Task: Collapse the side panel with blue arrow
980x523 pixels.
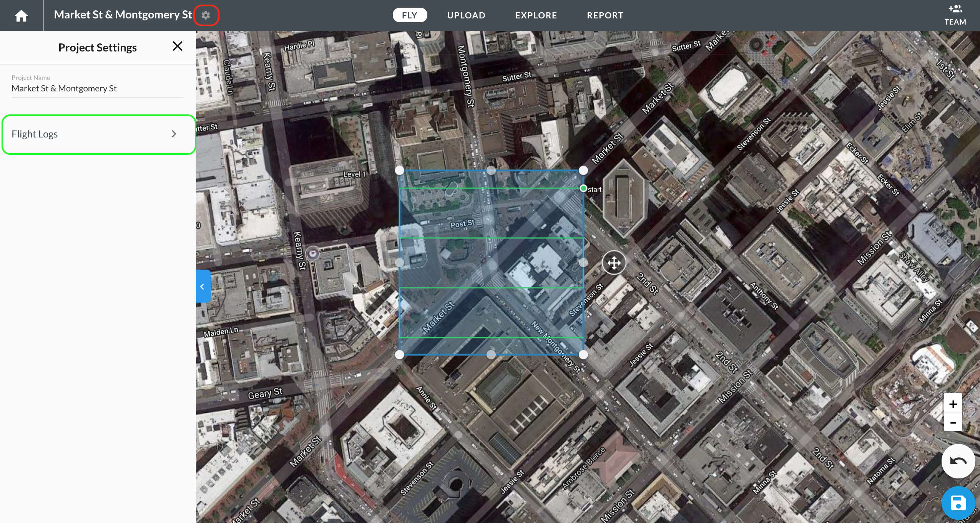Action: (x=203, y=286)
